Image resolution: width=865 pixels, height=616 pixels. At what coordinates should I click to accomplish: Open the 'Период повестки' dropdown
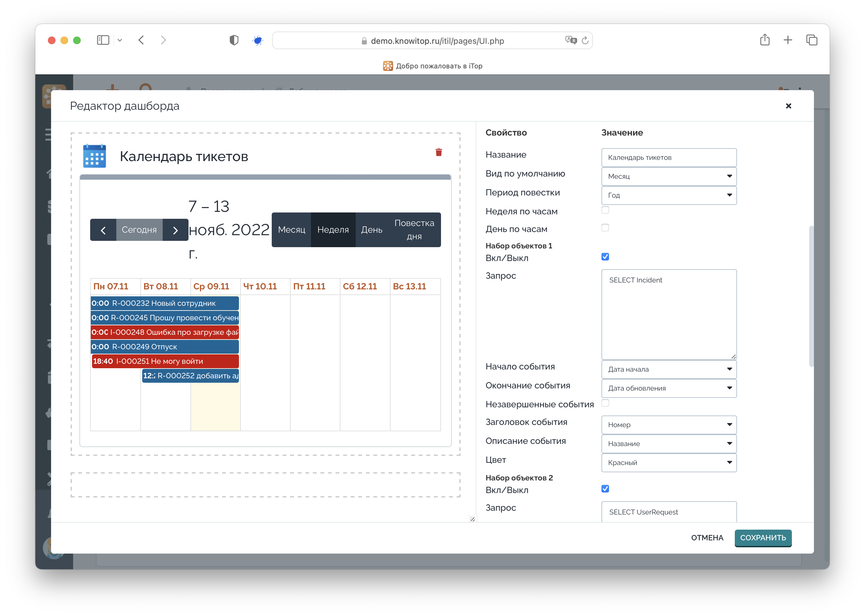coord(669,195)
